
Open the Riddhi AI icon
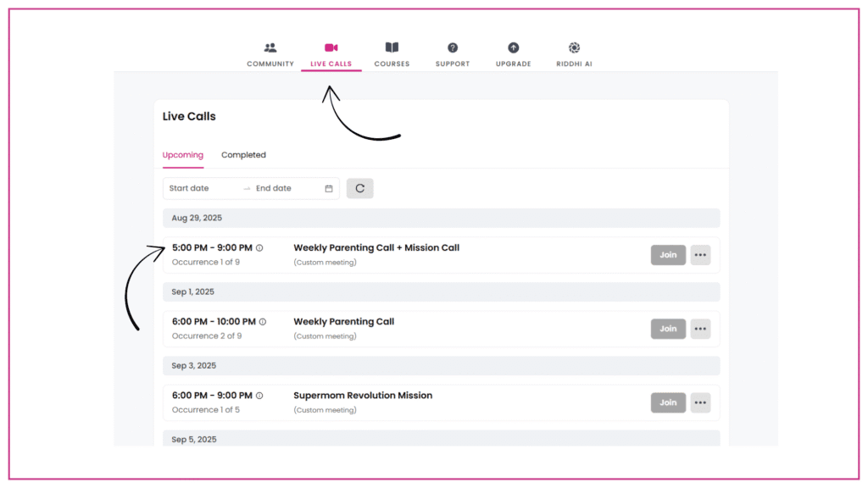(x=574, y=48)
